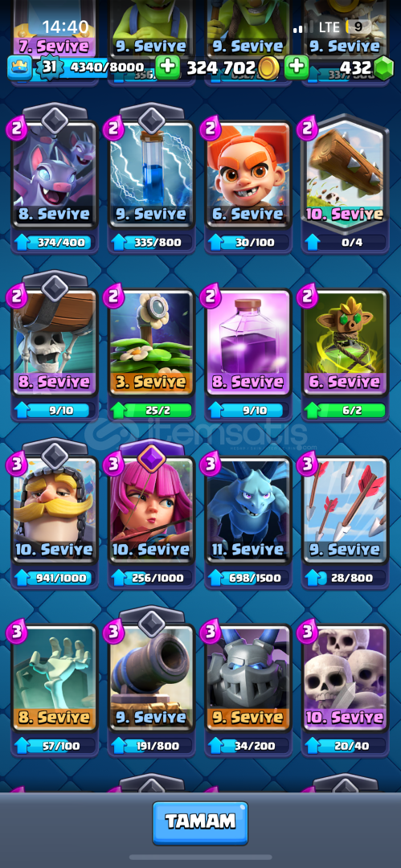This screenshot has height=868, width=401.
Task: Tap the Knight card with mustache
Action: (x=55, y=510)
